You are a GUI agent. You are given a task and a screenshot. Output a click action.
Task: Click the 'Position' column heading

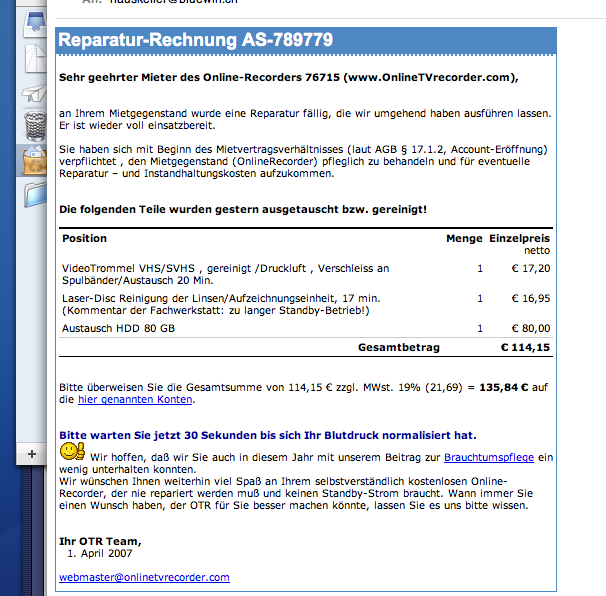[x=84, y=239]
